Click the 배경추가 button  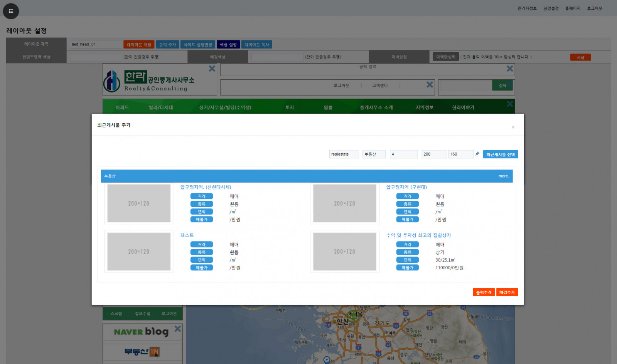click(x=507, y=292)
